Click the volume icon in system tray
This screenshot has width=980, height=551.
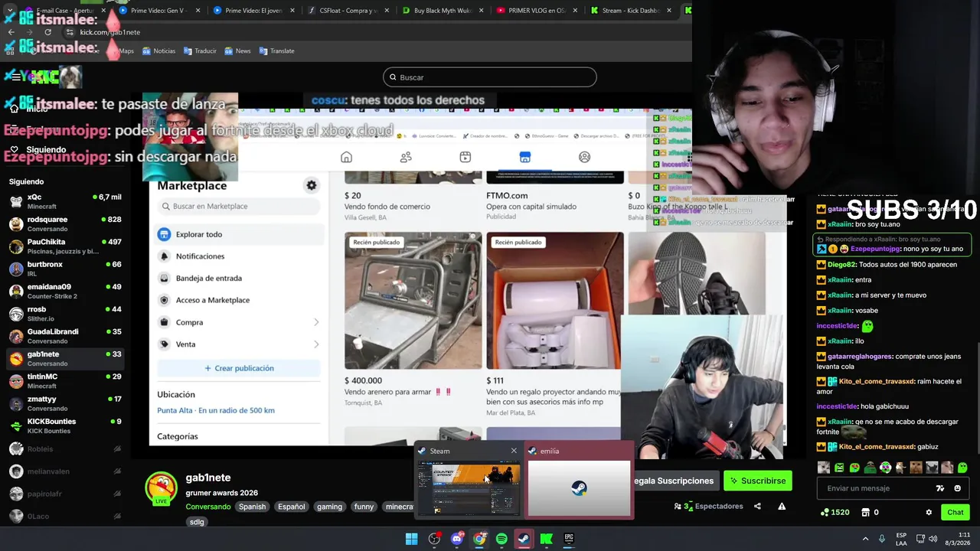[x=933, y=539]
